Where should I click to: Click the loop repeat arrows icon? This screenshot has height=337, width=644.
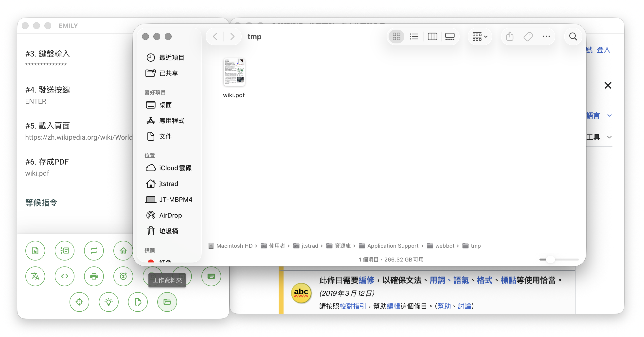[94, 250]
